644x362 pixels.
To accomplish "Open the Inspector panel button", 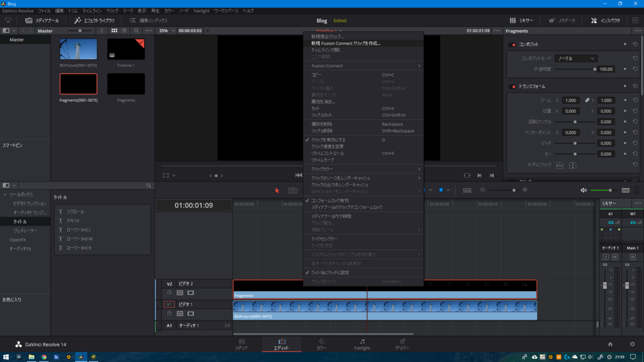I will (606, 21).
